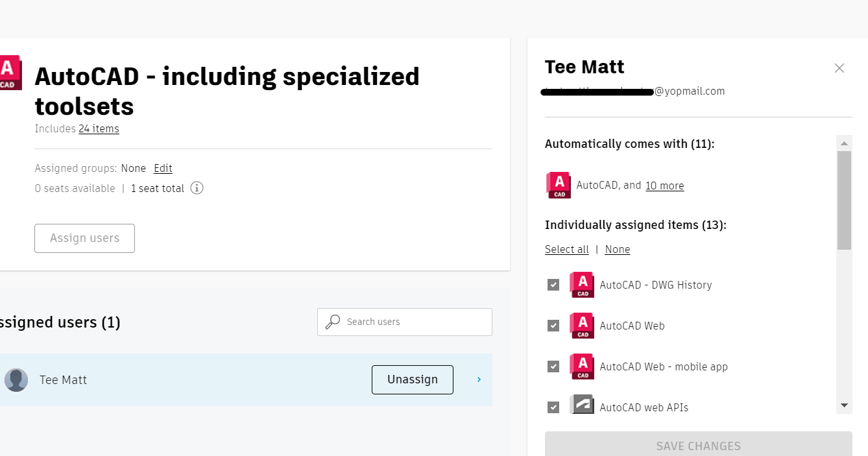The width and height of the screenshot is (868, 456).
Task: Click the AutoCAD web APIs product icon
Action: [582, 405]
